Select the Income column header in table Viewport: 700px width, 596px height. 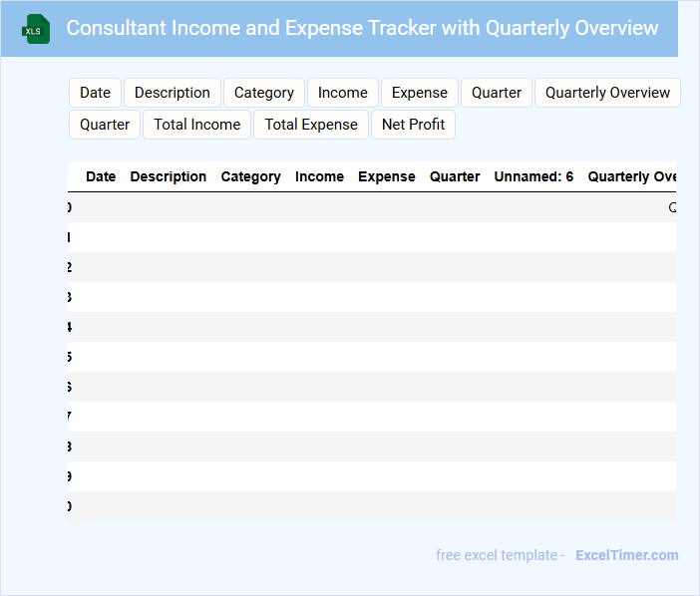pos(319,176)
